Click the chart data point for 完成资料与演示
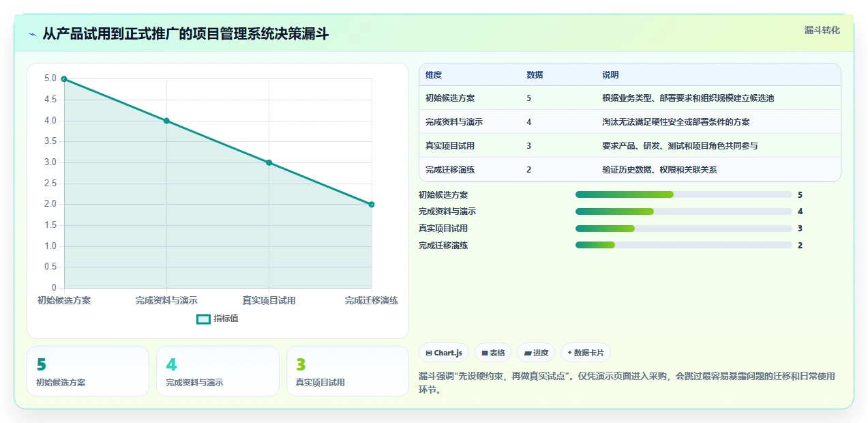This screenshot has width=868, height=423. coord(166,121)
